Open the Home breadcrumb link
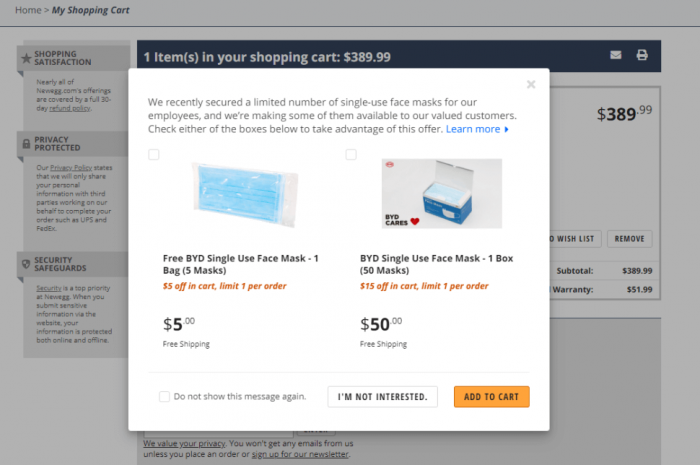Image resolution: width=700 pixels, height=465 pixels. 28,10
